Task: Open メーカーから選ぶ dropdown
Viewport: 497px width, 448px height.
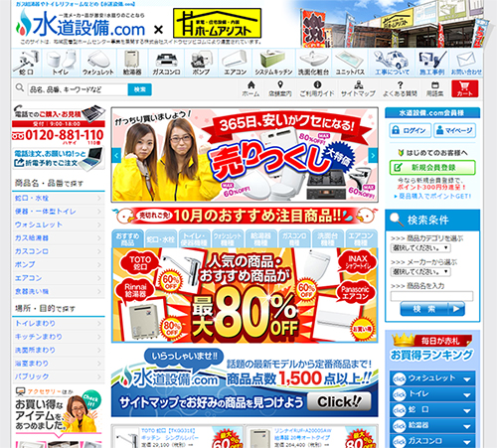Action: pyautogui.click(x=420, y=271)
